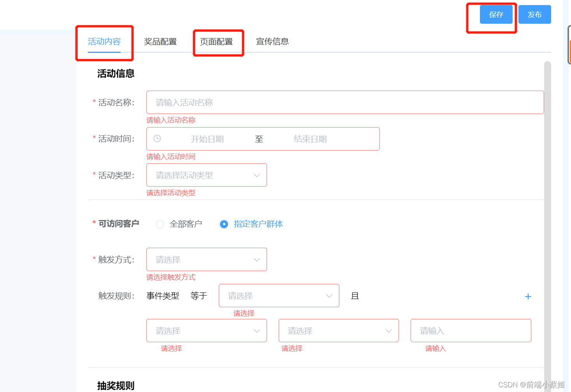Switch to the 活动内容 tab
The width and height of the screenshot is (571, 392).
click(104, 42)
